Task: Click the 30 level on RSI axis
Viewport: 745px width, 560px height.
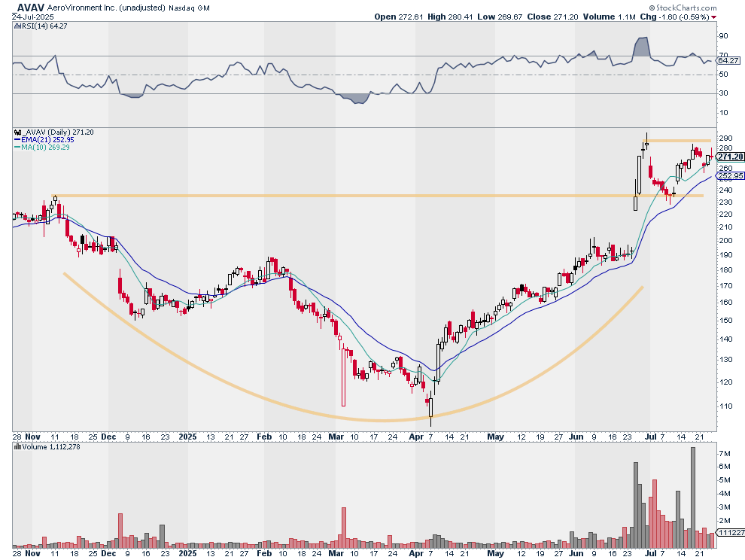Action: [x=724, y=93]
